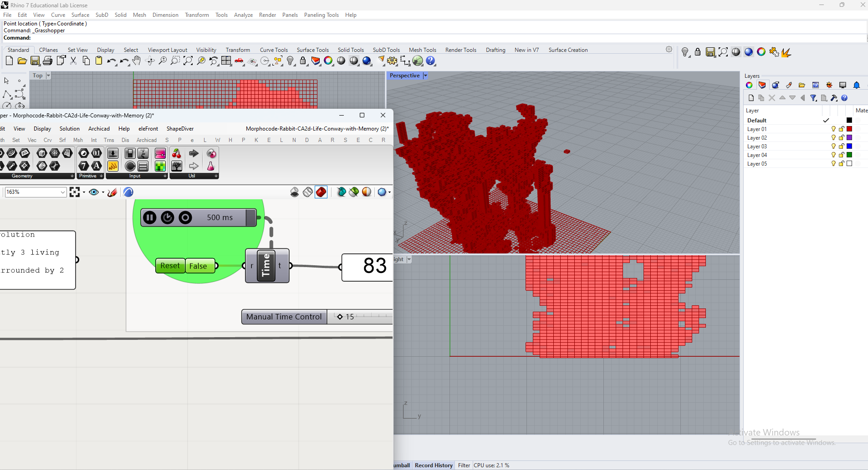Select the Grasshopper cherry icon in Util
Image resolution: width=868 pixels, height=470 pixels.
click(x=177, y=153)
